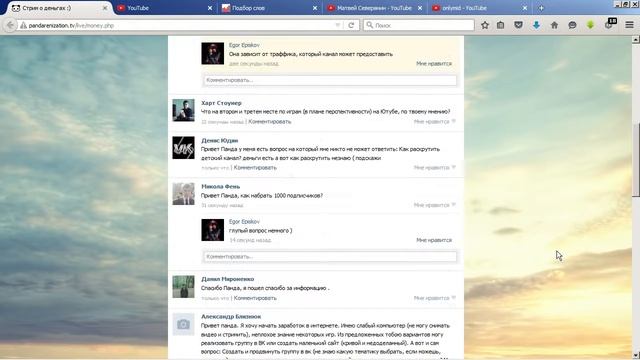640x360 pixels.
Task: Open the Pocket icon in toolbar
Action: tap(518, 25)
